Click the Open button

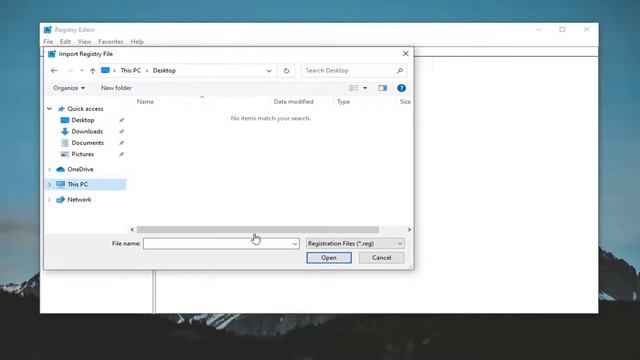329,258
